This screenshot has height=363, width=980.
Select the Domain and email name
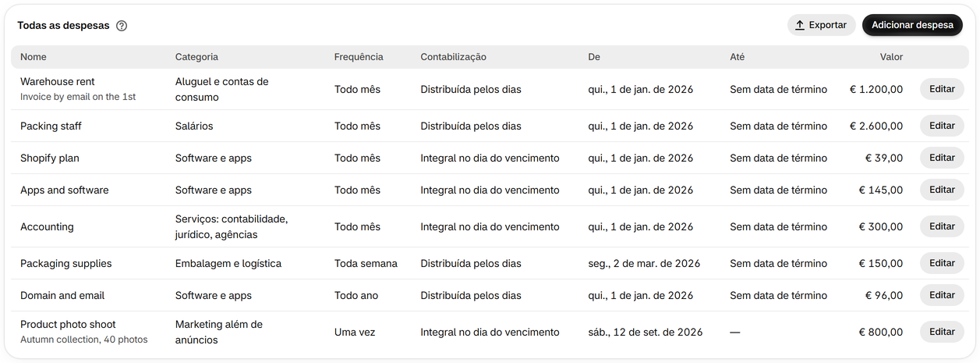click(62, 295)
